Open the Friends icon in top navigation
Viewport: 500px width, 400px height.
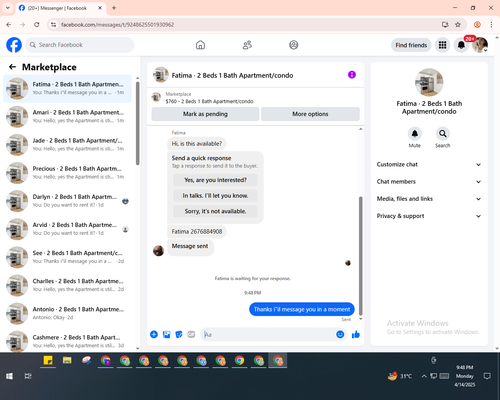pos(247,45)
